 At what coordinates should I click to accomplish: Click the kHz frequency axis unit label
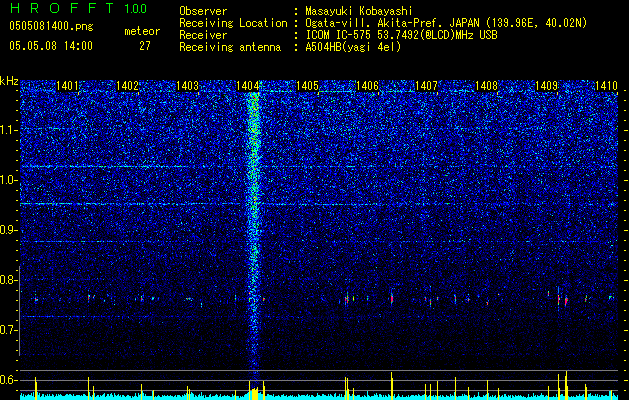(x=9, y=81)
